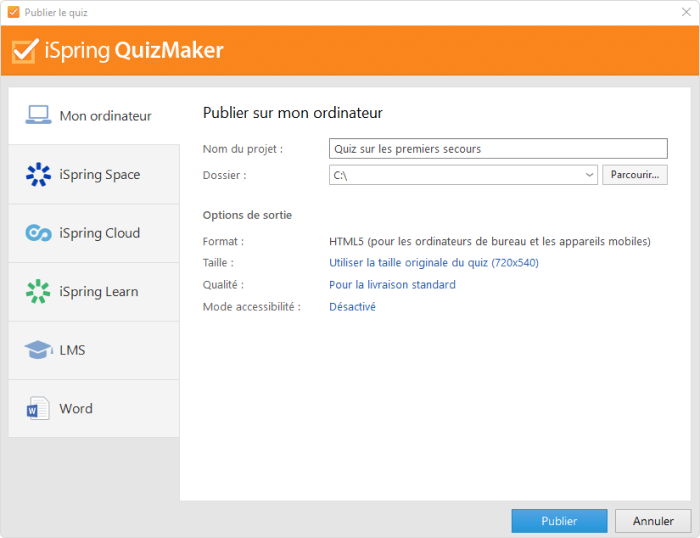Select the Mon ordinateur tab
Screen dimensions: 700x538
pos(94,116)
